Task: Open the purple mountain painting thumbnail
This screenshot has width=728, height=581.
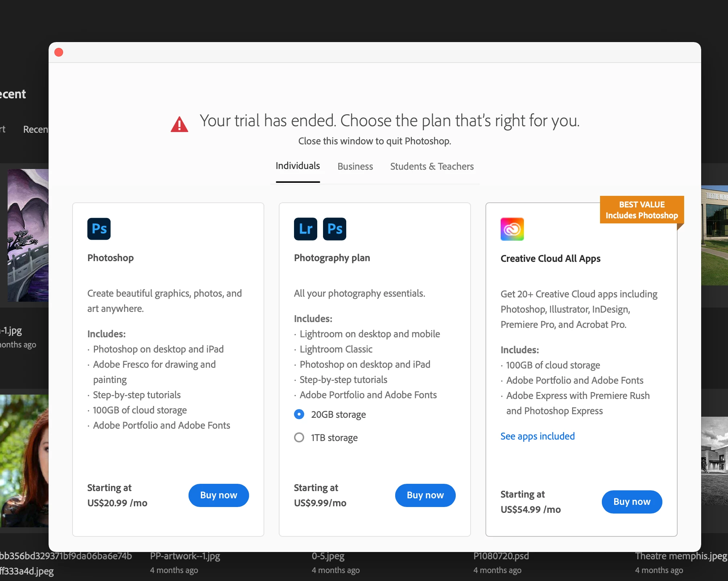Action: (28, 235)
